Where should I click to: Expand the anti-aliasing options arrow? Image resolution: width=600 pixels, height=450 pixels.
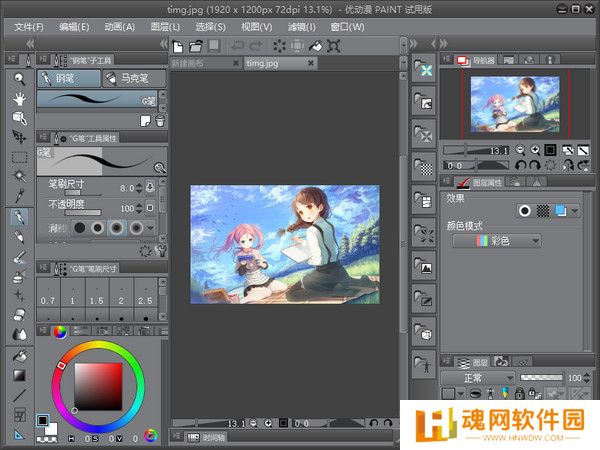[x=150, y=228]
